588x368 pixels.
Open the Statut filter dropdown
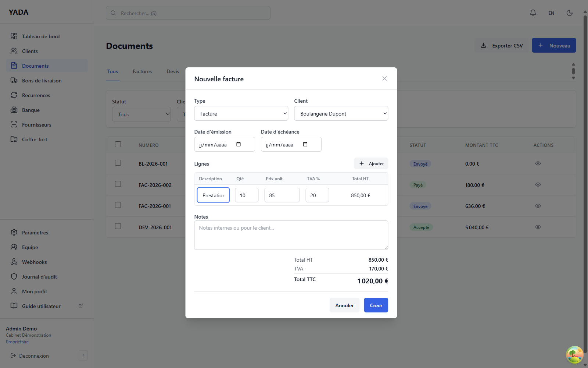point(141,114)
